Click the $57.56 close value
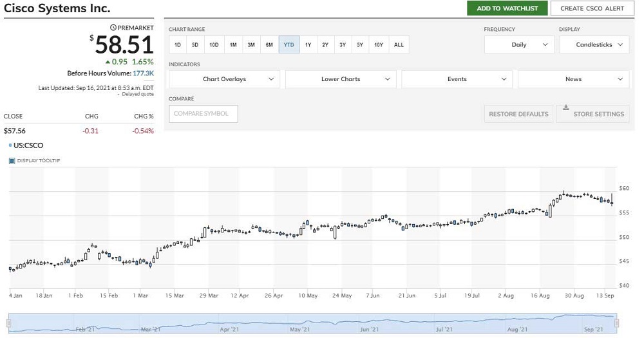The width and height of the screenshot is (644, 338). pyautogui.click(x=14, y=131)
